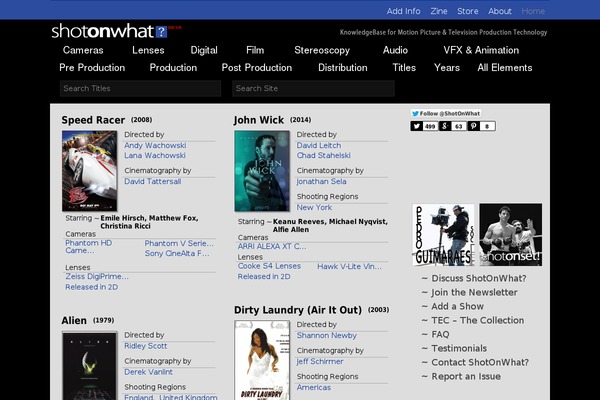Open the Audio menu

395,50
